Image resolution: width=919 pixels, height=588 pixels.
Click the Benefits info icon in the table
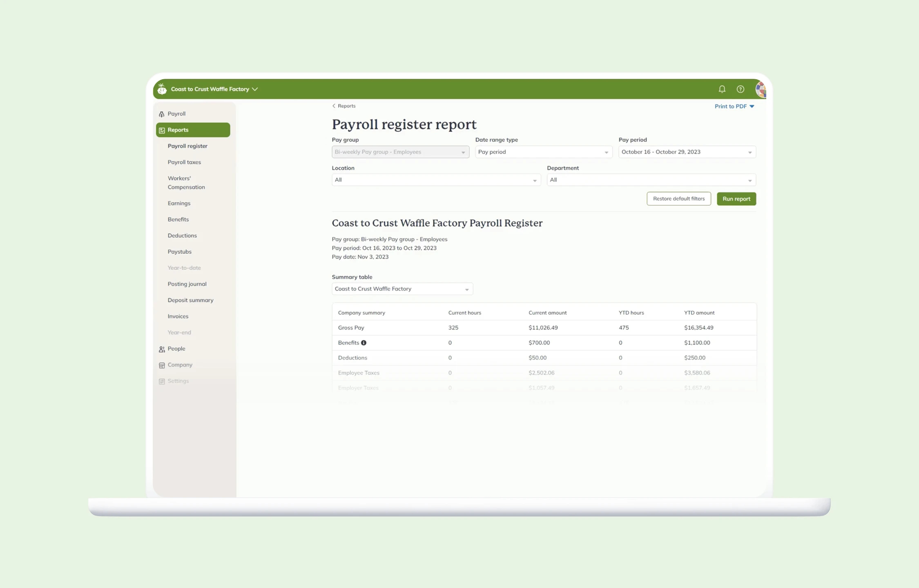point(364,343)
